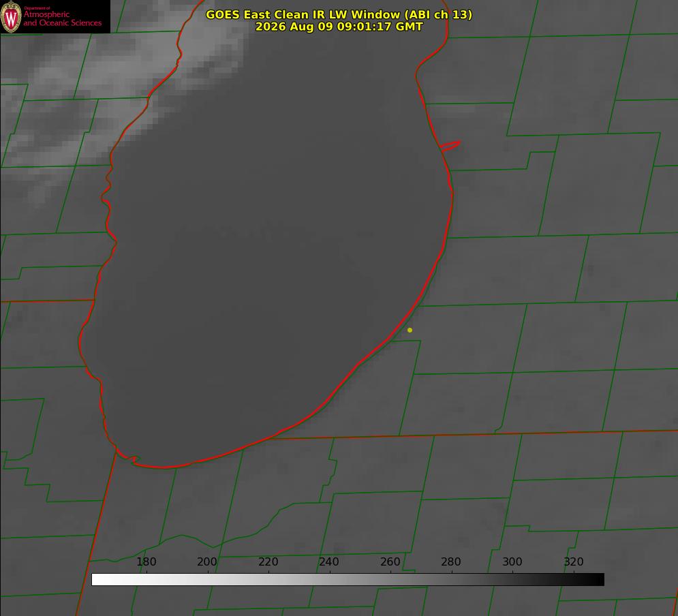The image size is (678, 616).
Task: Click the 220 colorbar label
Action: pyautogui.click(x=268, y=561)
